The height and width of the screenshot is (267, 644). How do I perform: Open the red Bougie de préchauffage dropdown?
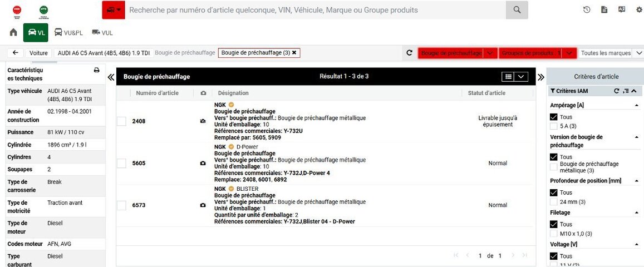coord(458,53)
